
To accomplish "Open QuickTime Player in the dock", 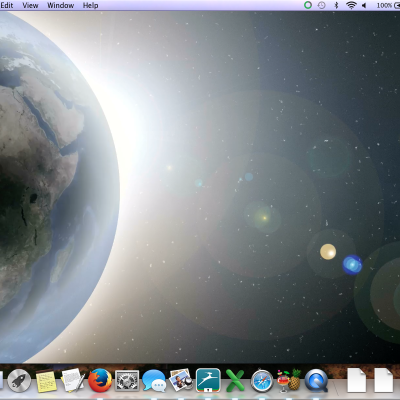I will point(316,380).
